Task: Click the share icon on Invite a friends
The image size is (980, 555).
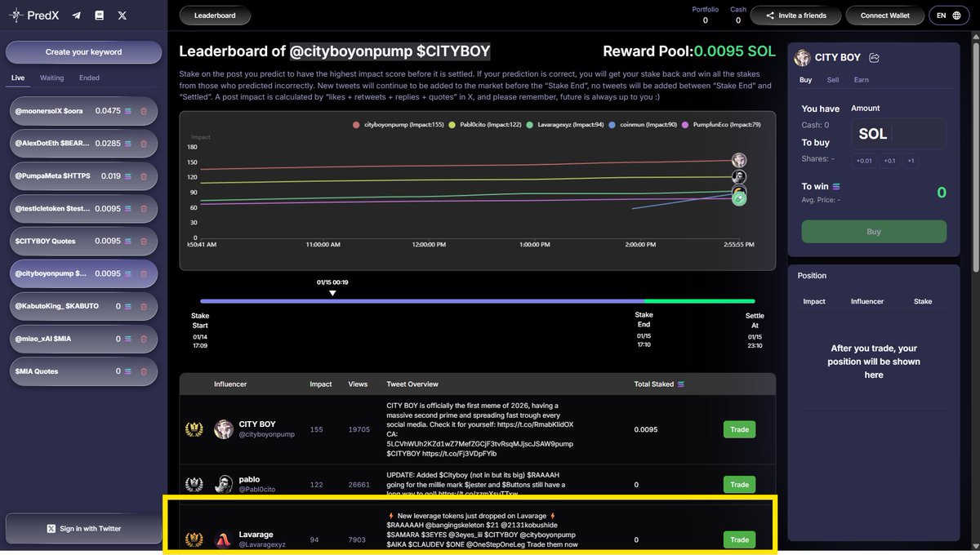Action: click(769, 16)
